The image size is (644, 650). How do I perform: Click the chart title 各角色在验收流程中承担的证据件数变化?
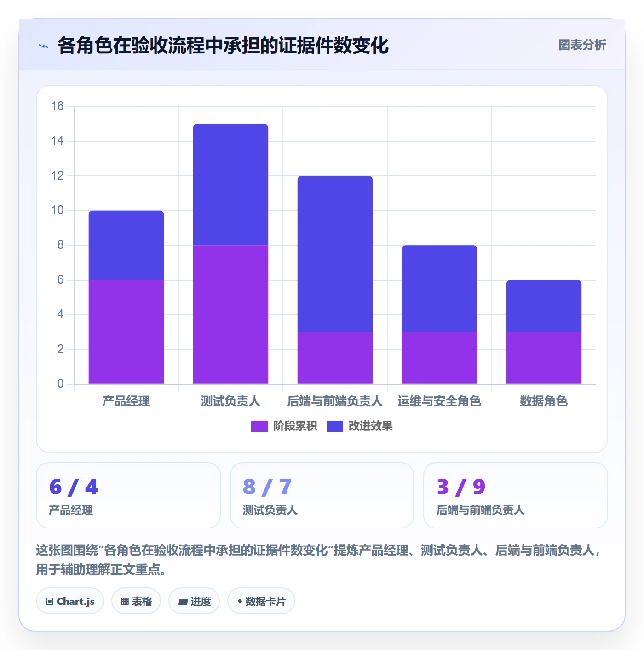[x=223, y=46]
